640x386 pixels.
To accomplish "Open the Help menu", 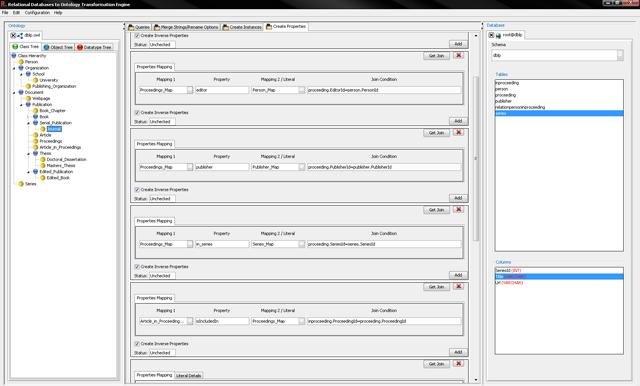I will pos(58,13).
